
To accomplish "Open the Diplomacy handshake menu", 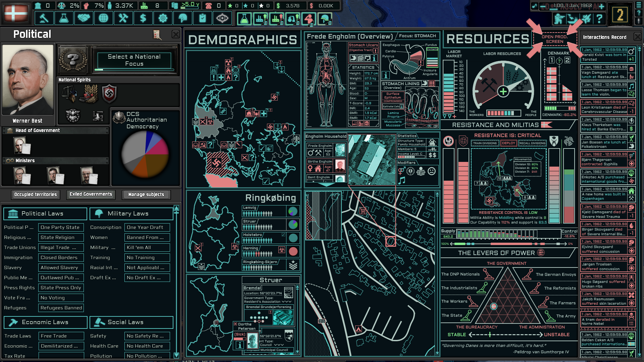I will point(84,18).
